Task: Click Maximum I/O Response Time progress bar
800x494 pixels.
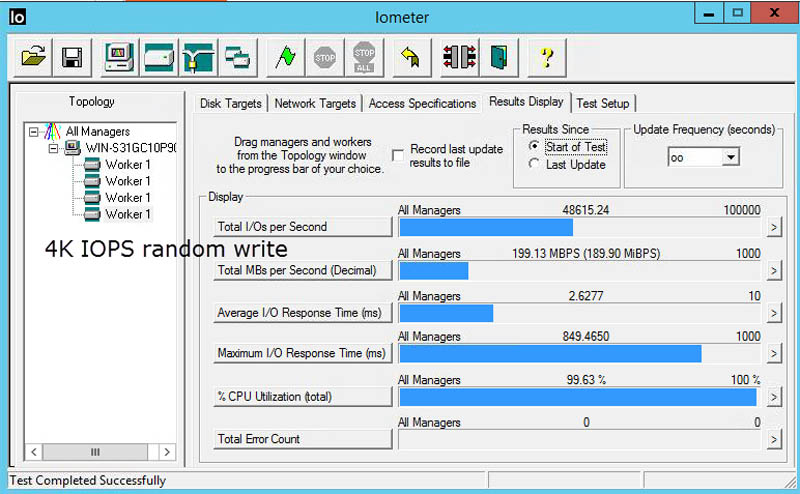Action: pyautogui.click(x=580, y=354)
